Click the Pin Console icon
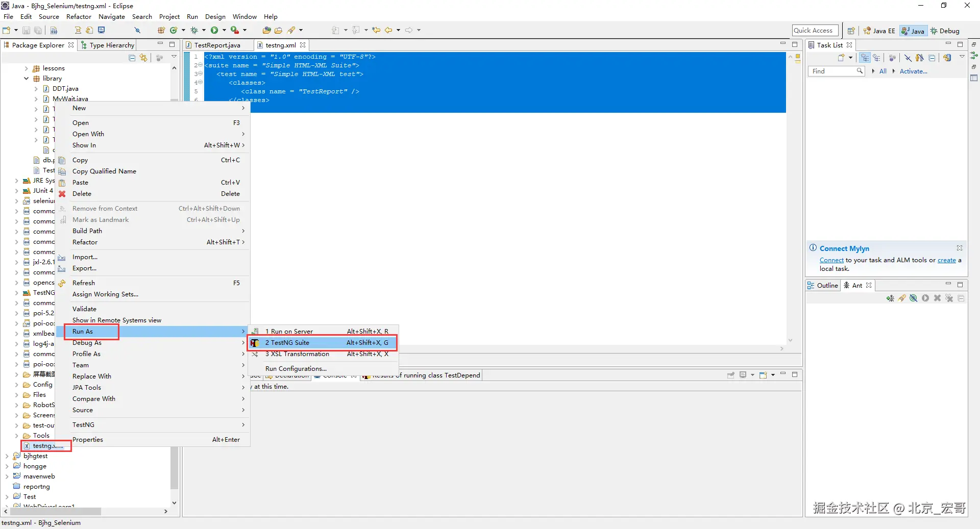Screen dimensions: 980x529 pyautogui.click(x=731, y=375)
